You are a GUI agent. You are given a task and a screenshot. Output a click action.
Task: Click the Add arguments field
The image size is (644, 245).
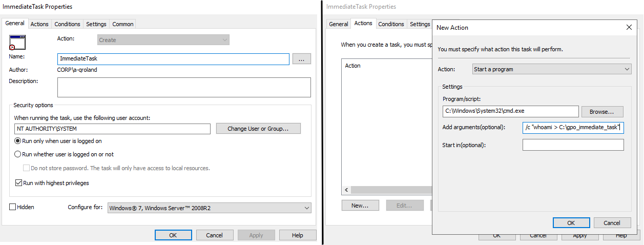coord(573,127)
